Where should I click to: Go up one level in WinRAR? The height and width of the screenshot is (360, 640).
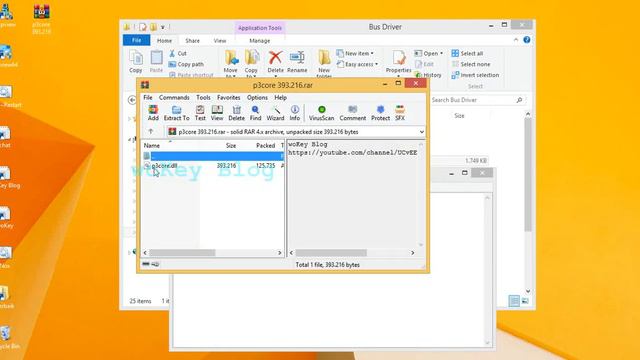point(151,131)
